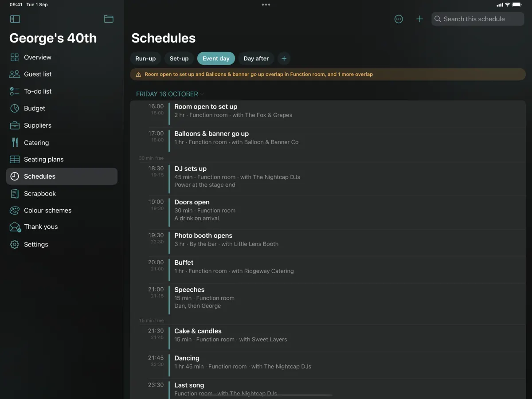Add a new schedule tab with plus
This screenshot has width=532, height=399.
tap(284, 59)
